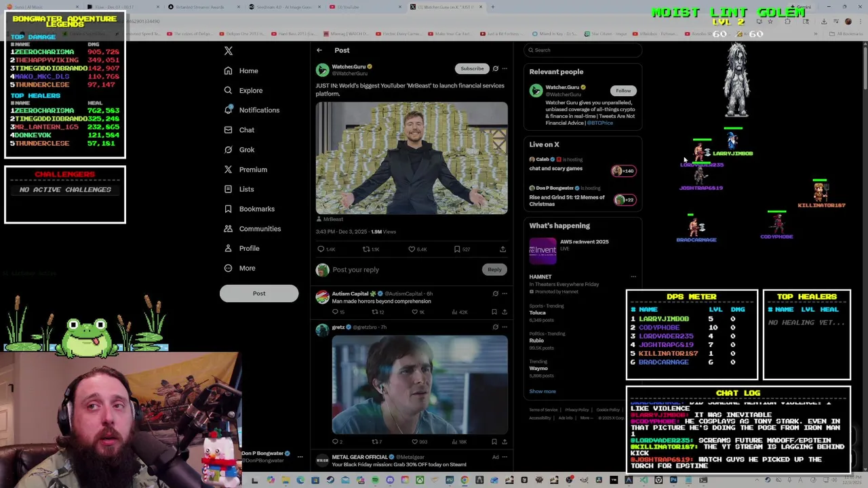The image size is (868, 488).
Task: Open the MrBeast money image
Action: (x=412, y=158)
